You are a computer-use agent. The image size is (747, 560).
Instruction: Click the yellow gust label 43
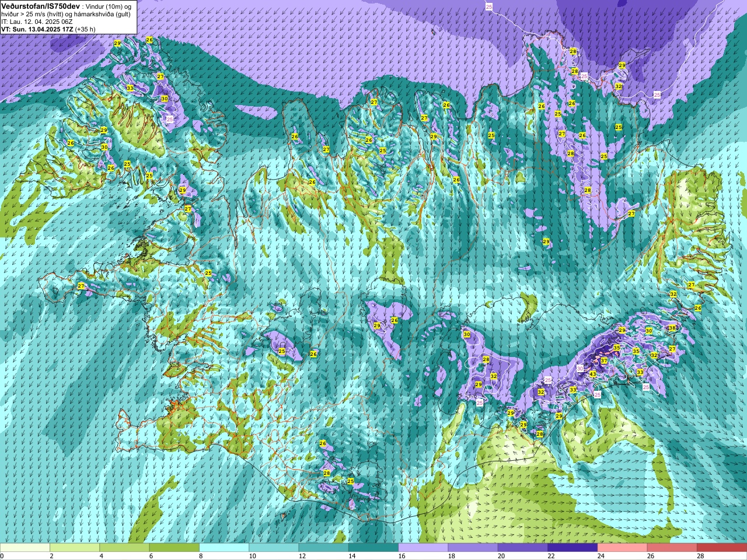pyautogui.click(x=593, y=374)
